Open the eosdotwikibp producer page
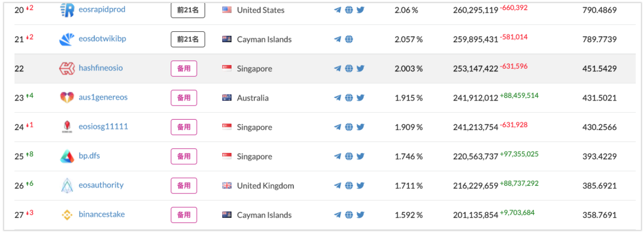Image resolution: width=644 pixels, height=233 pixels. [102, 38]
